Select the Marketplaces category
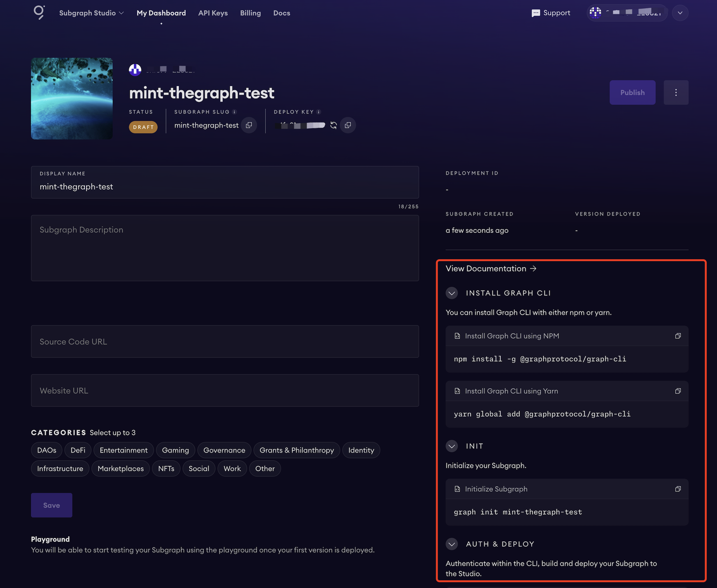Viewport: 717px width, 588px height. click(121, 468)
